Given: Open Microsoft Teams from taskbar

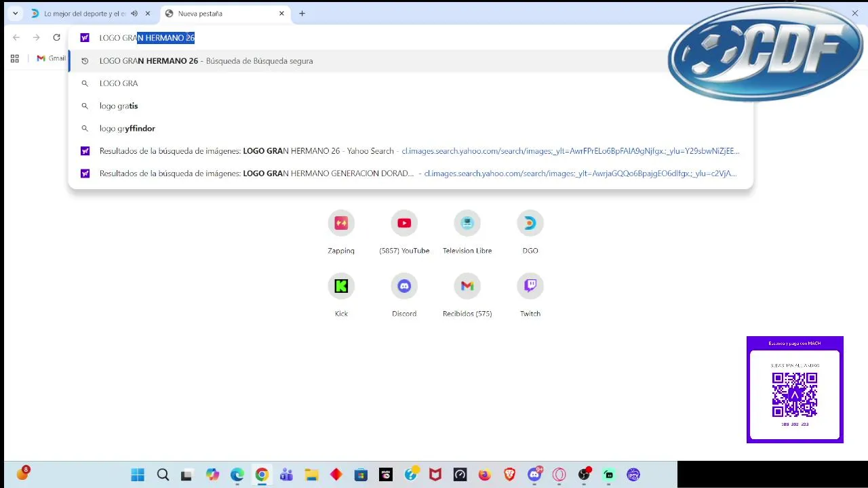Looking at the screenshot, I should [x=286, y=474].
